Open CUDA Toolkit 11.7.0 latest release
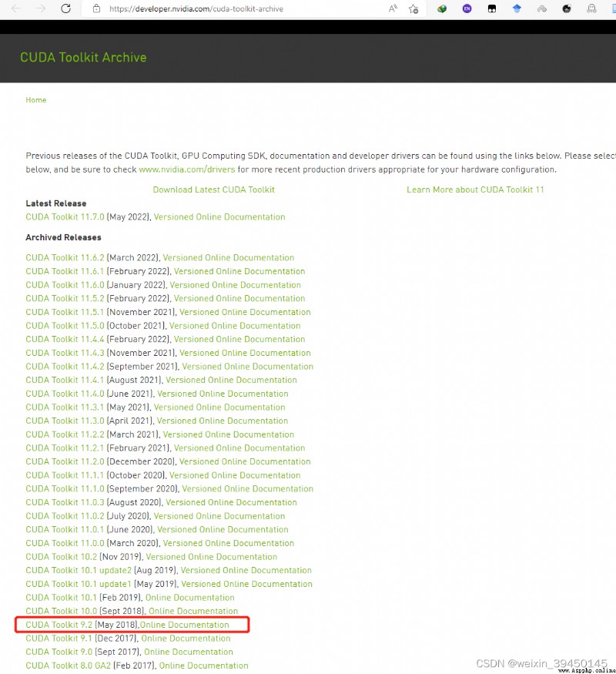The image size is (616, 674). tap(65, 216)
